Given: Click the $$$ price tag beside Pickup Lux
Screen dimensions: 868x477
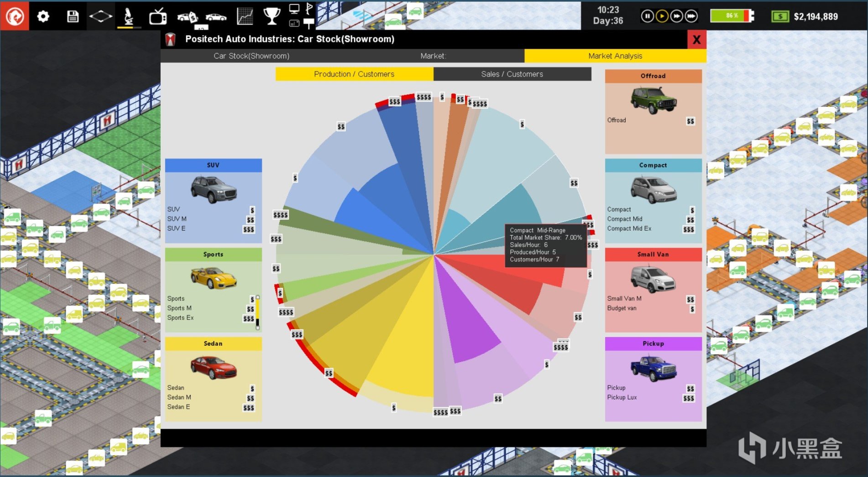Looking at the screenshot, I should click(689, 399).
